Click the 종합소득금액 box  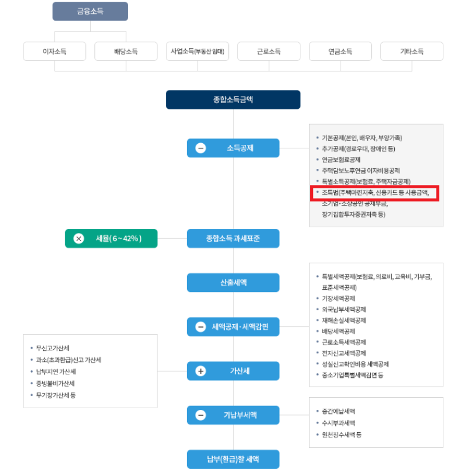[x=233, y=100]
